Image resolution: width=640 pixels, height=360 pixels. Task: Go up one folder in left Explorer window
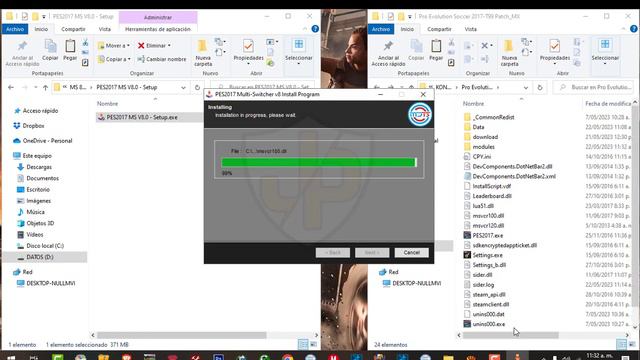[45, 87]
